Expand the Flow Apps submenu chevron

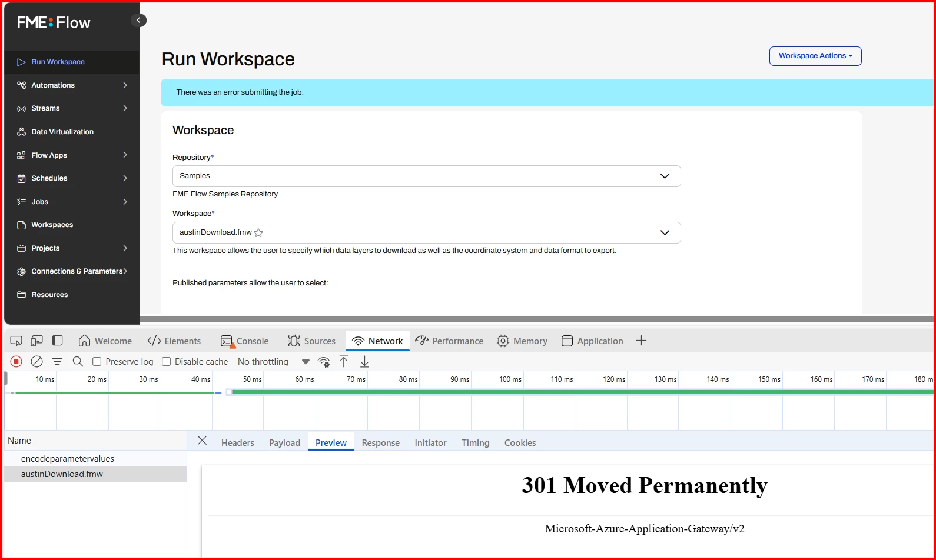pyautogui.click(x=125, y=155)
